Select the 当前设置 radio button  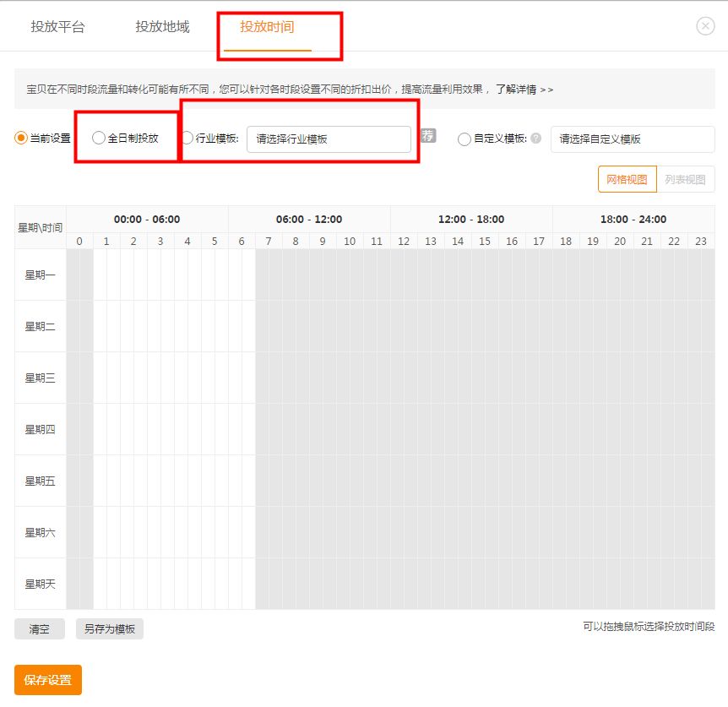19,139
